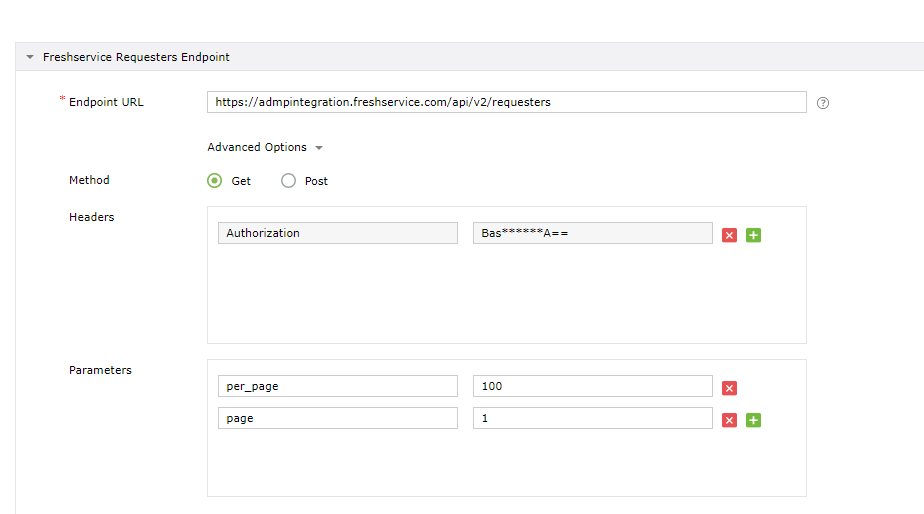Add a new parameter row

pyautogui.click(x=753, y=420)
